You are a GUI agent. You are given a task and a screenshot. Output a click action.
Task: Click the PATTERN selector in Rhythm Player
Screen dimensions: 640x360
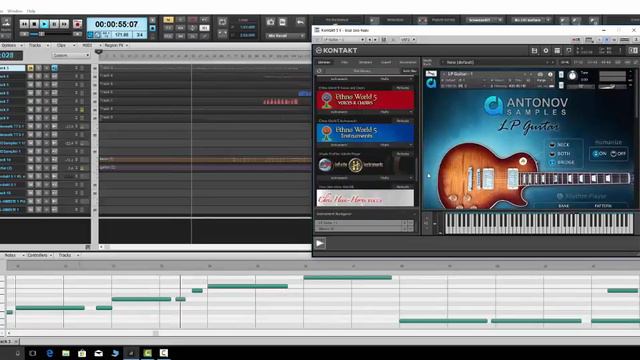(x=603, y=206)
